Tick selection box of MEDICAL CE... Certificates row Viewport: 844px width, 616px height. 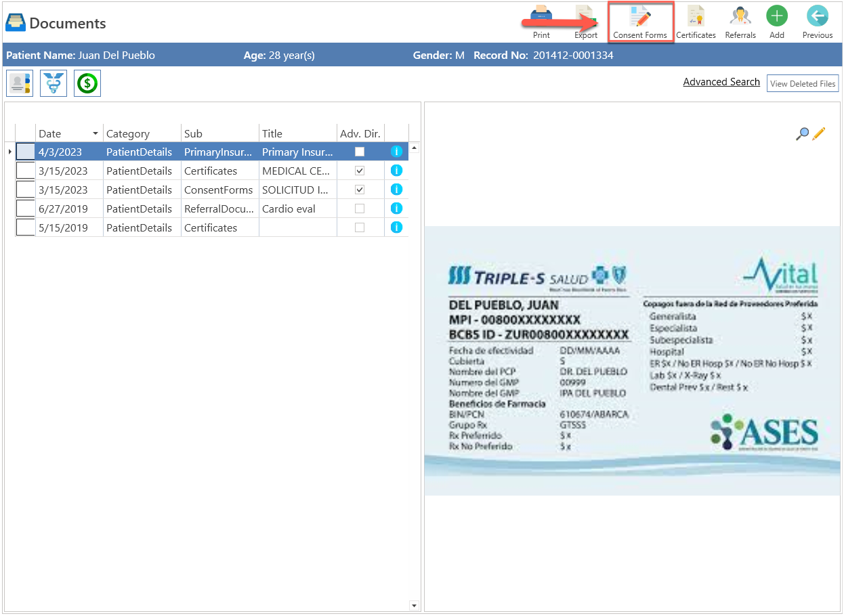point(26,171)
